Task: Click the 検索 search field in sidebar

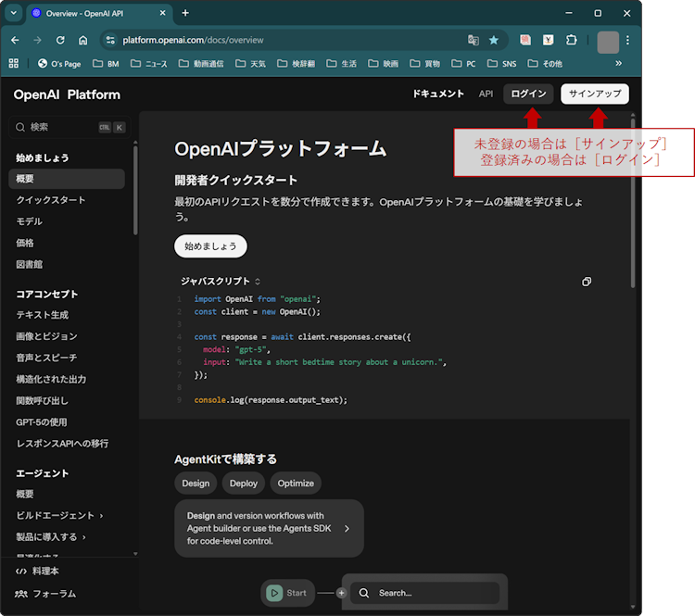Action: [x=56, y=127]
